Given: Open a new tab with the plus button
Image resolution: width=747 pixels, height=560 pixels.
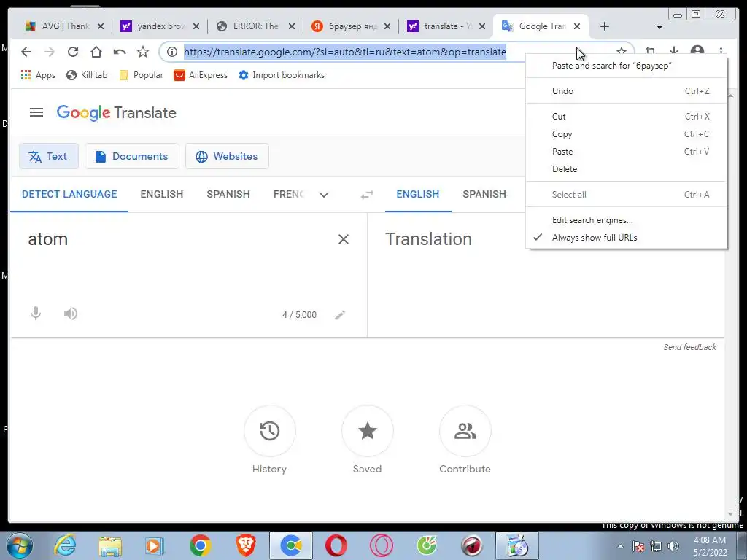Looking at the screenshot, I should click(x=605, y=26).
